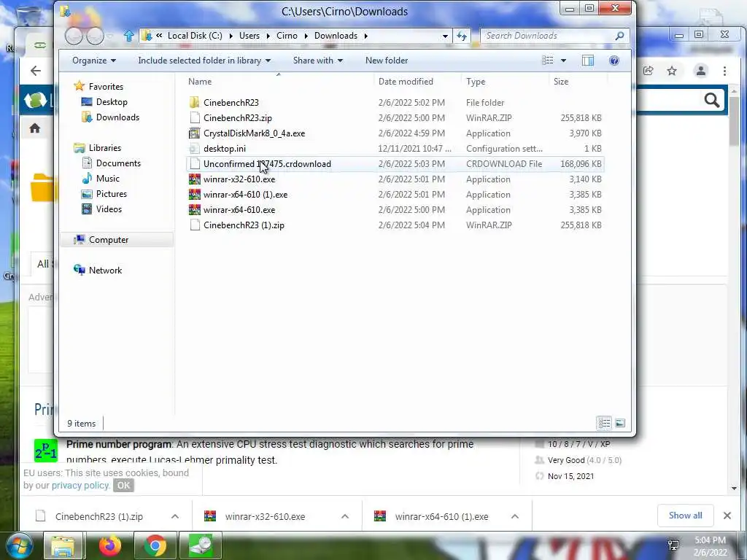This screenshot has width=747, height=560.
Task: Click New folder in the toolbar
Action: pyautogui.click(x=387, y=61)
